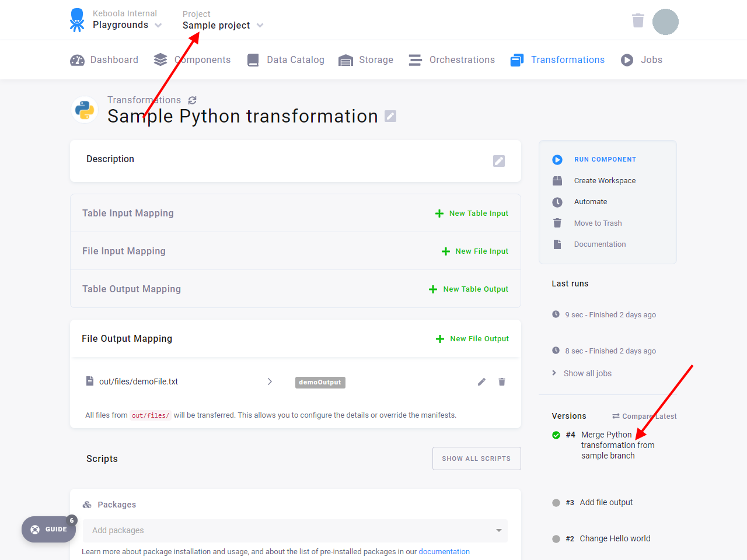Click the Python logo icon
This screenshot has width=747, height=560.
(x=85, y=110)
